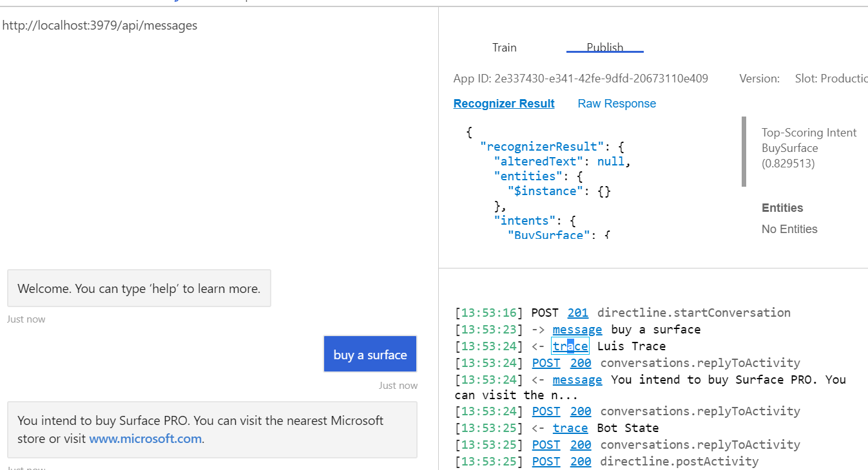This screenshot has height=470, width=868.
Task: Open the Bot State trace link
Action: click(x=570, y=428)
